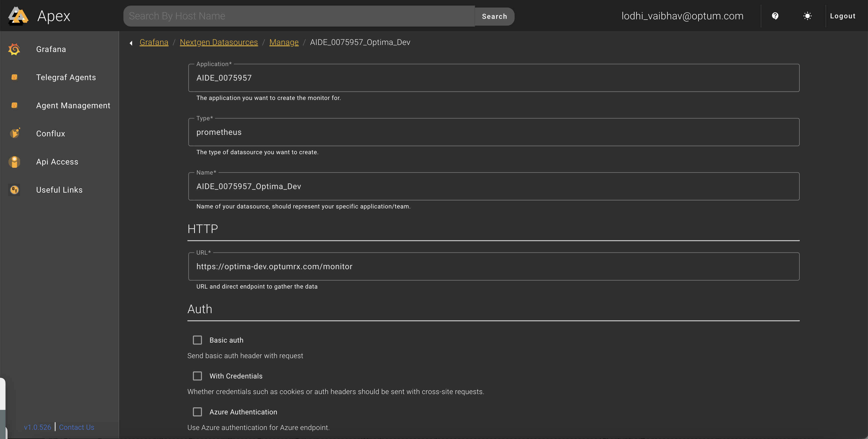The width and height of the screenshot is (868, 439).
Task: Open the Application dropdown field AIDE_0075957
Action: coord(494,78)
